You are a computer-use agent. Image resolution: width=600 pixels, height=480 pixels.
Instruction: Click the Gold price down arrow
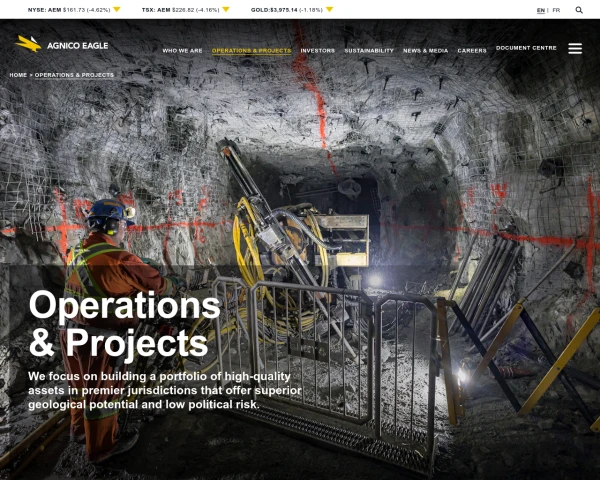329,9
